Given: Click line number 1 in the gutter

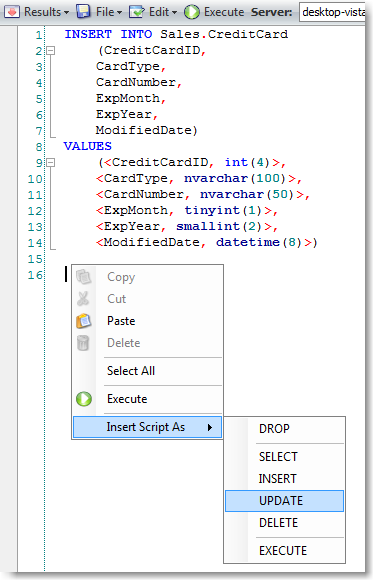Looking at the screenshot, I should [x=39, y=35].
